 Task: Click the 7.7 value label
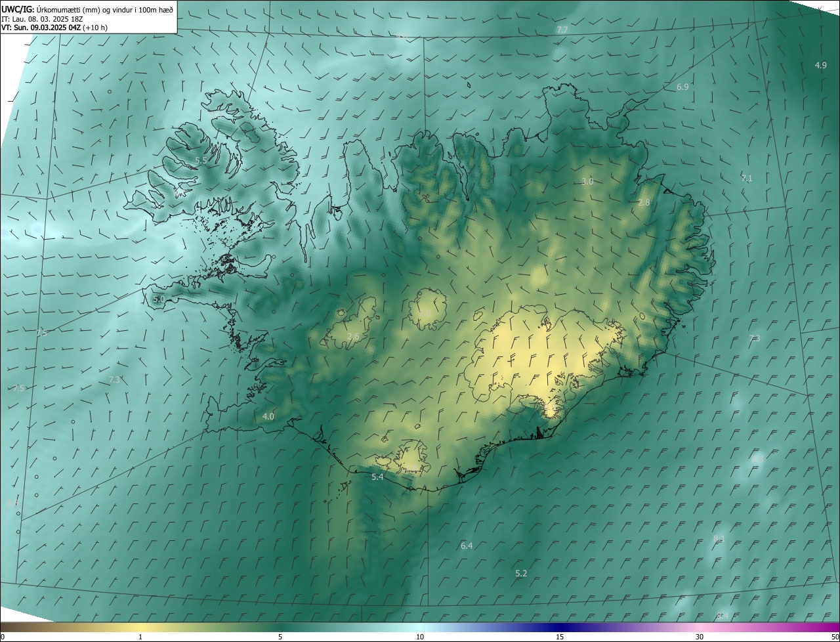(562, 30)
